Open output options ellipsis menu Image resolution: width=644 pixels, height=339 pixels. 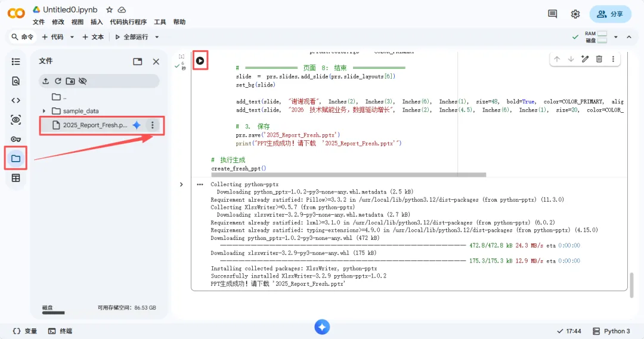[200, 184]
